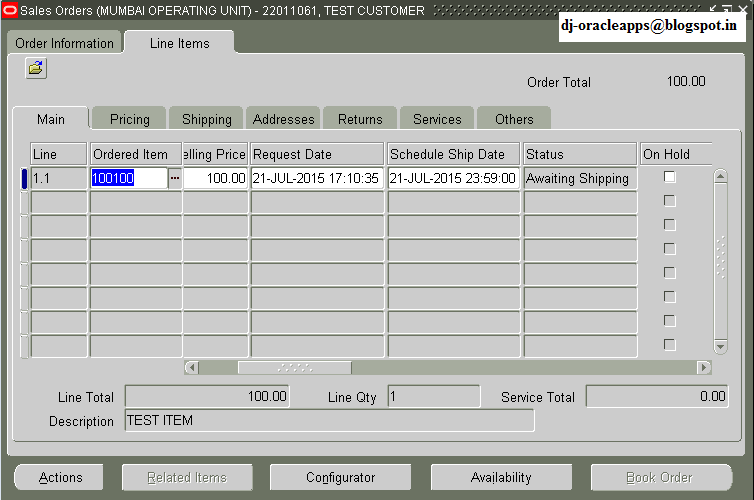Click the vertical scrollbar down arrow

click(720, 346)
